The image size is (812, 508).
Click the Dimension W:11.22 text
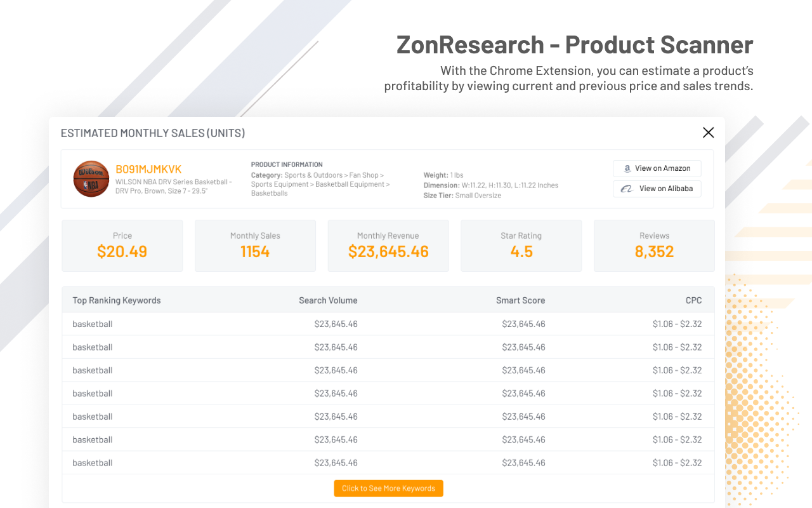click(x=491, y=185)
